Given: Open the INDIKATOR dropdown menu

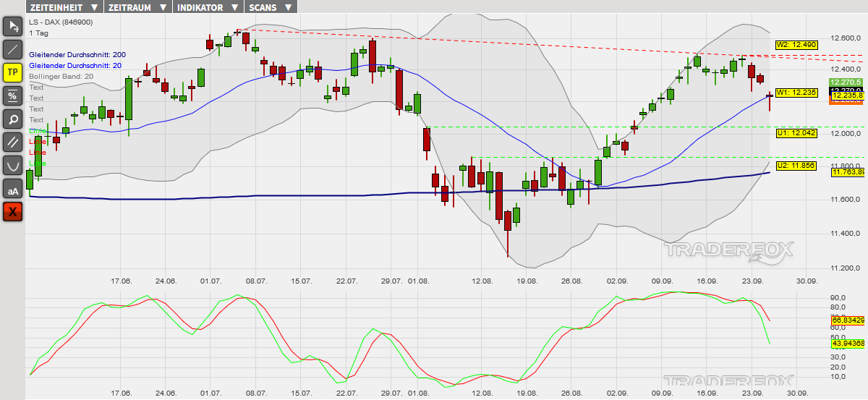Looking at the screenshot, I should tap(208, 7).
